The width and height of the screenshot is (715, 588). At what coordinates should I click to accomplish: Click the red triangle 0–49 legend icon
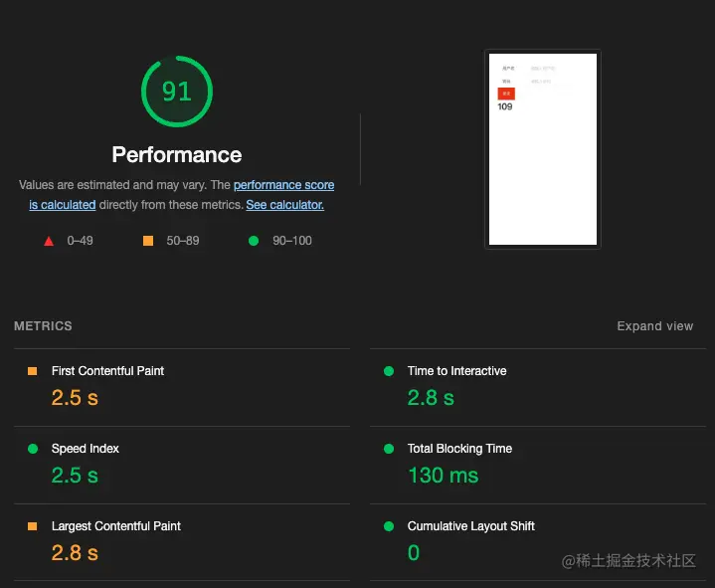tap(49, 241)
